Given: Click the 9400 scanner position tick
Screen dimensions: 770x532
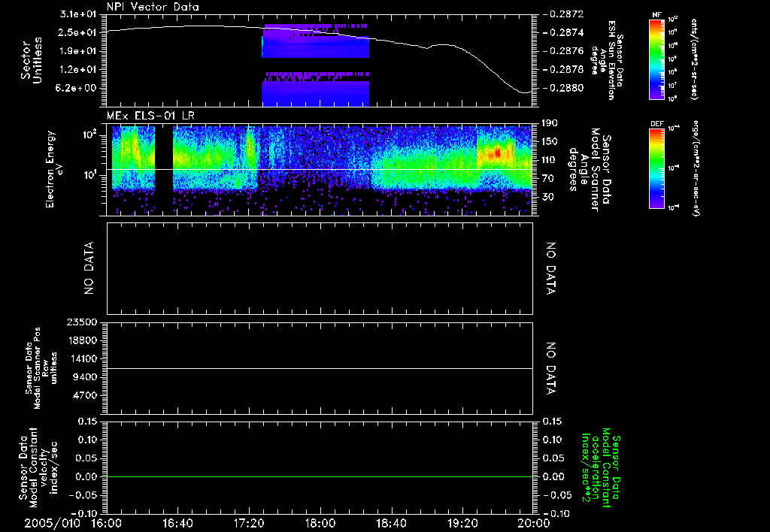Looking at the screenshot, I should (x=86, y=377).
